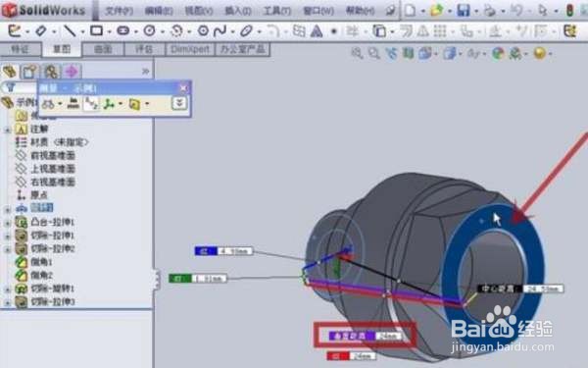Switch to the 评估 tab

click(x=144, y=49)
